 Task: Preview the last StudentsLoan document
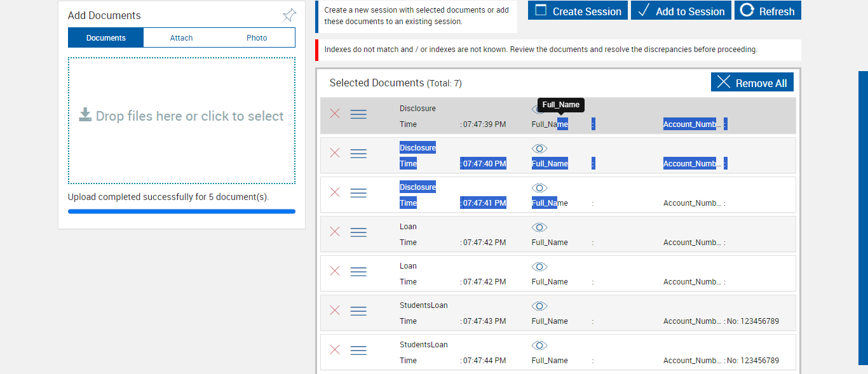[x=539, y=345]
